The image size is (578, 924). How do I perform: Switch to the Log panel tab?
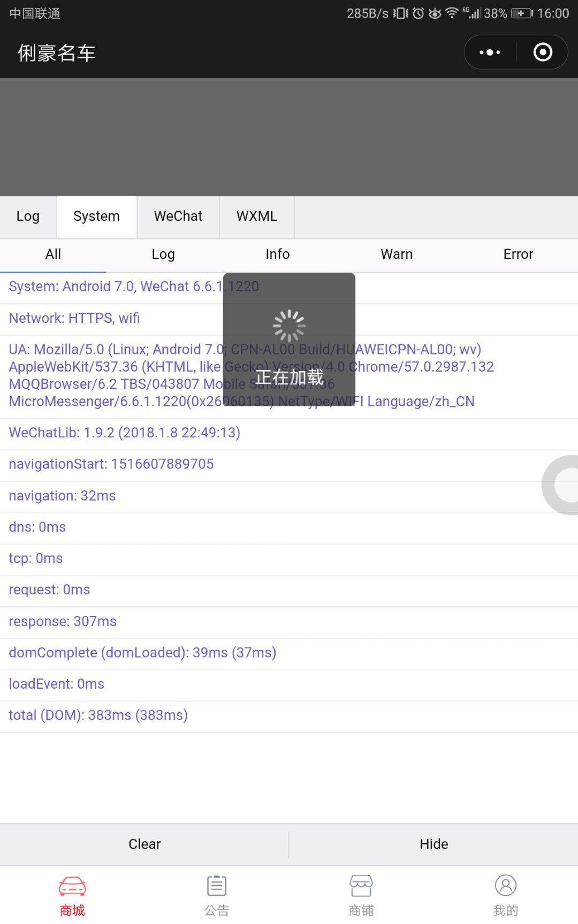coord(28,217)
